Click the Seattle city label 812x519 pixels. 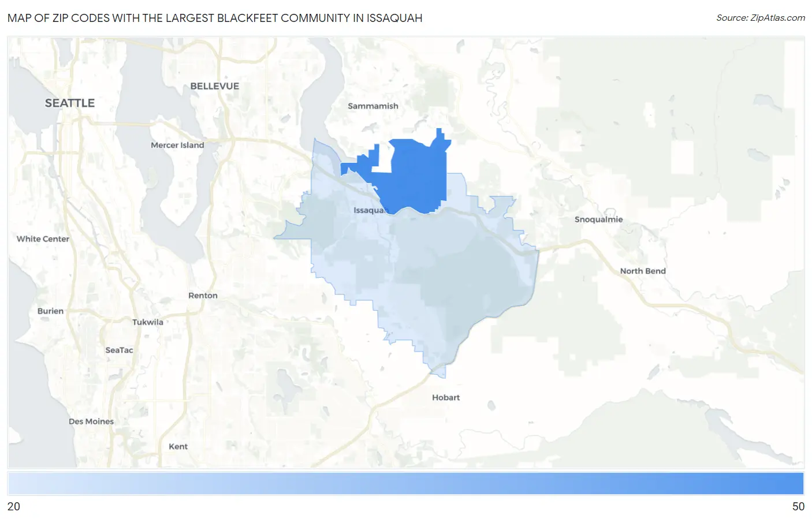70,103
